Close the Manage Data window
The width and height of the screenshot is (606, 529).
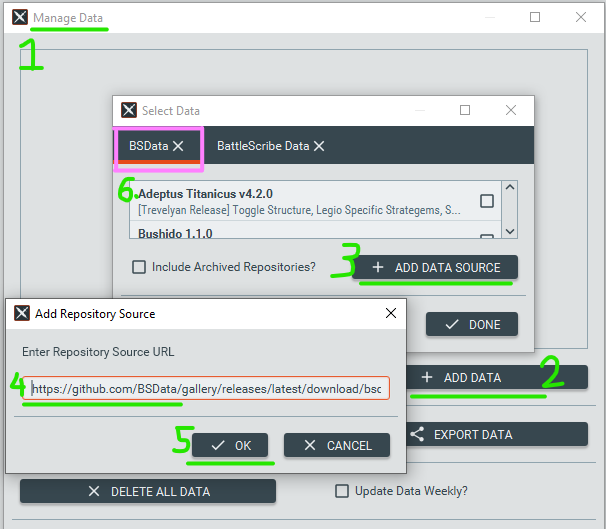(x=581, y=17)
